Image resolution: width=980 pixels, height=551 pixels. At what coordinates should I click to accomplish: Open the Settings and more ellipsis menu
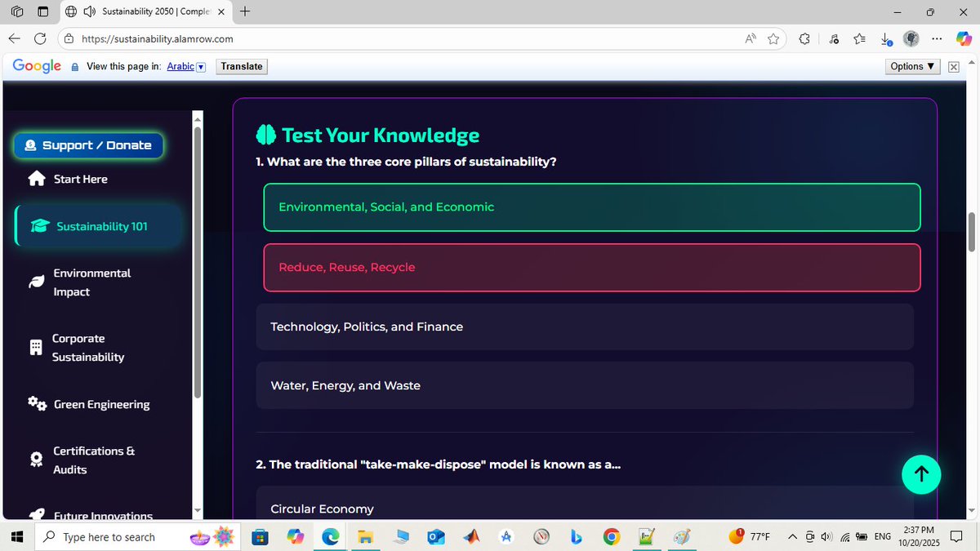937,38
